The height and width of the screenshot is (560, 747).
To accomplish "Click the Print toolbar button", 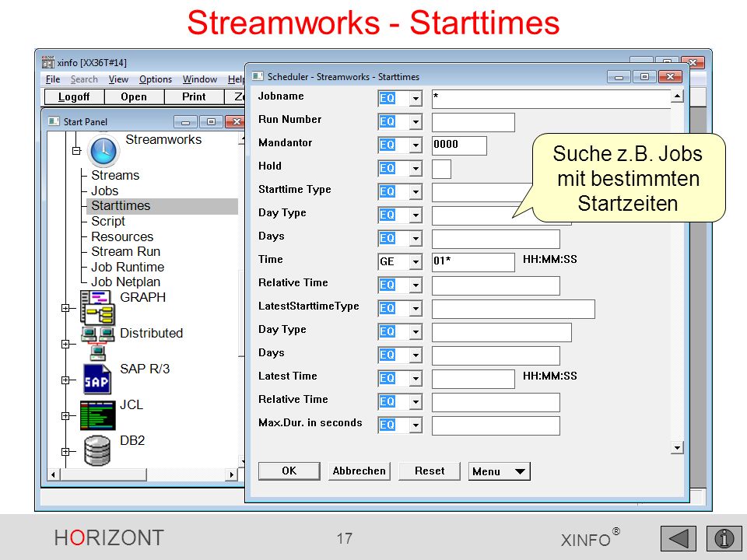I will coord(194,96).
